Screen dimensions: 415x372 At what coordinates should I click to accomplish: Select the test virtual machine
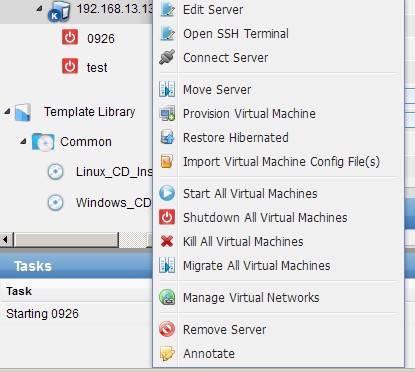pos(97,68)
